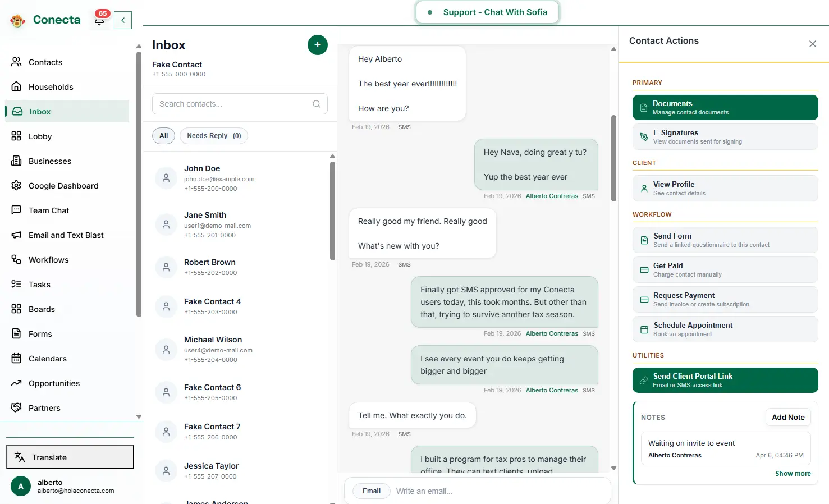Click the green plus new conversation button

(x=317, y=45)
